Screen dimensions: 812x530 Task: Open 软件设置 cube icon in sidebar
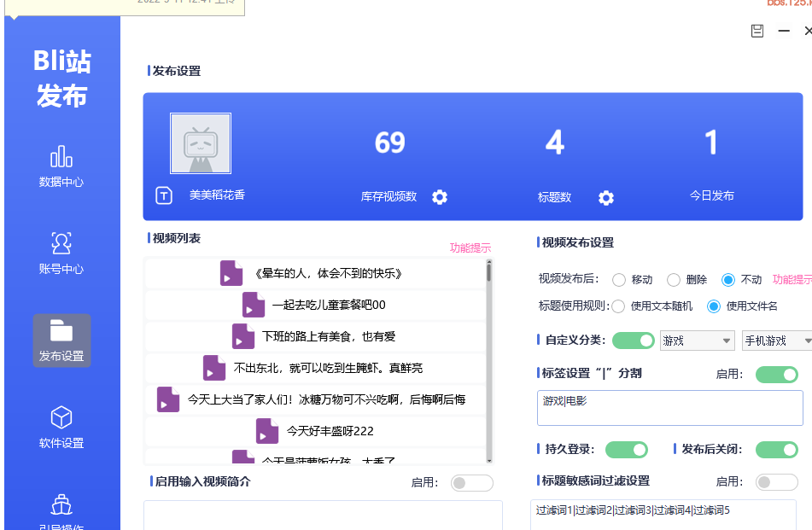click(61, 418)
